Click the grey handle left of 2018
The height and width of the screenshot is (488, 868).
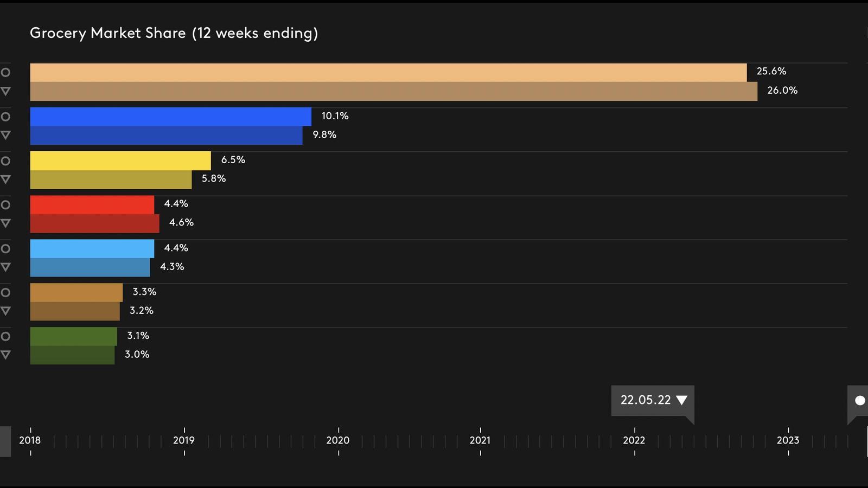pos(5,441)
